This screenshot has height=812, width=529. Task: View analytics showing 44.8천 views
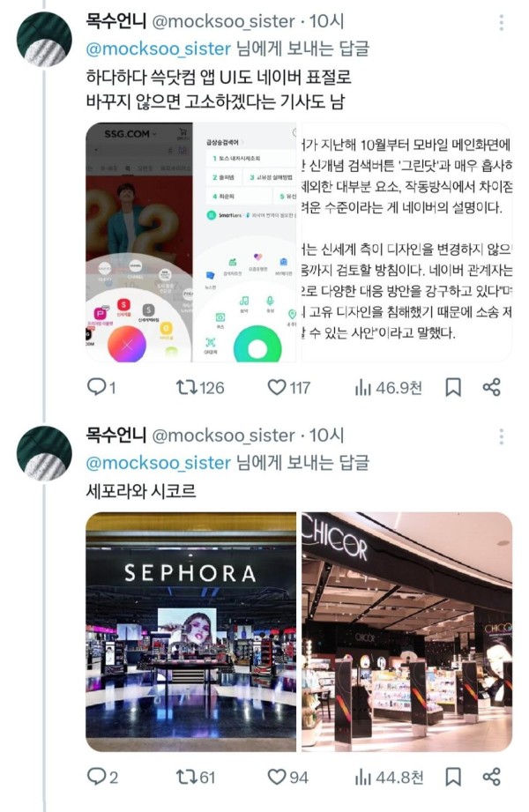[389, 777]
